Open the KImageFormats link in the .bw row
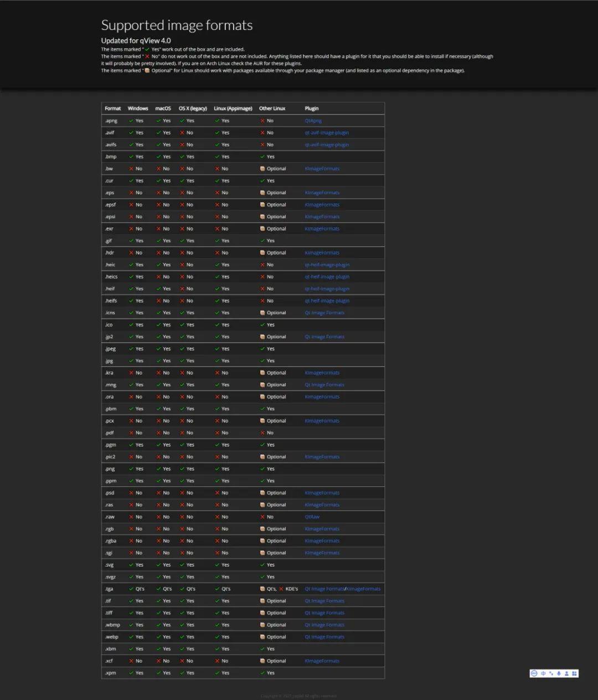This screenshot has width=598, height=700. click(322, 169)
